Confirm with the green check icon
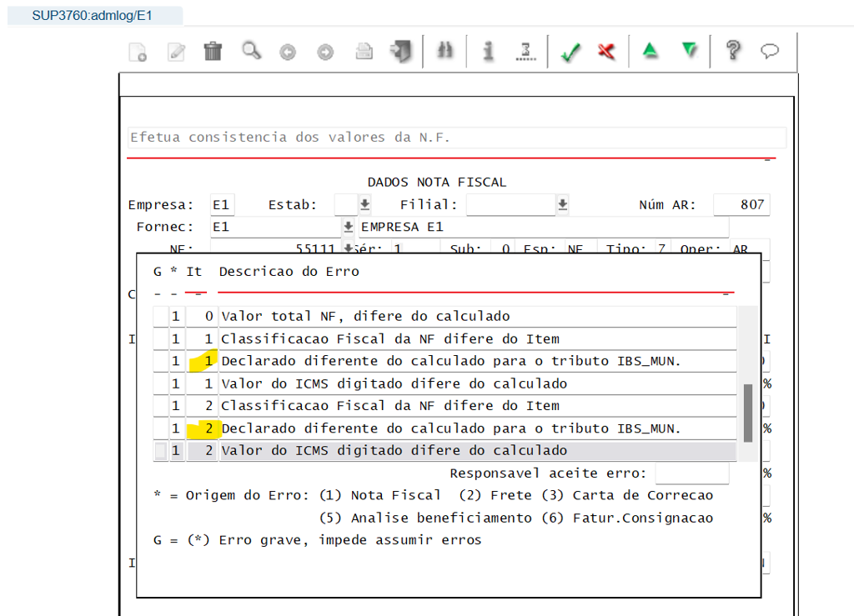The height and width of the screenshot is (616, 854). pyautogui.click(x=570, y=51)
